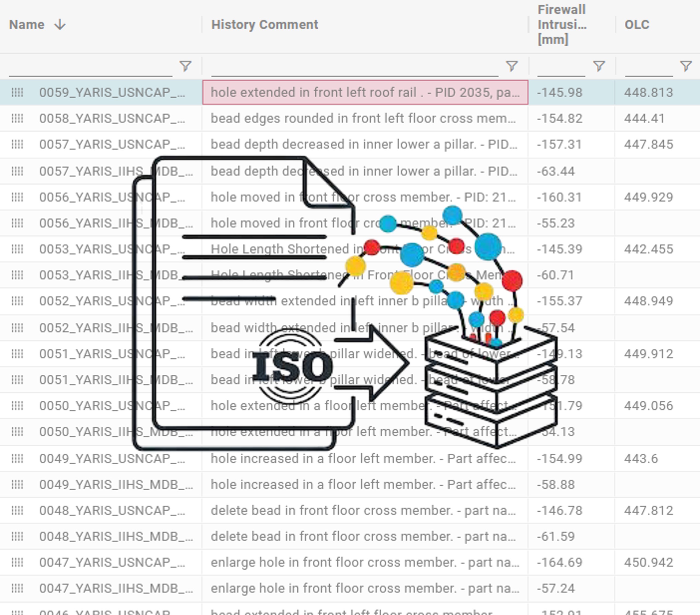Grab the drag handle of 0057_YARIS_USNCAP row
This screenshot has height=615, width=700.
(17, 144)
